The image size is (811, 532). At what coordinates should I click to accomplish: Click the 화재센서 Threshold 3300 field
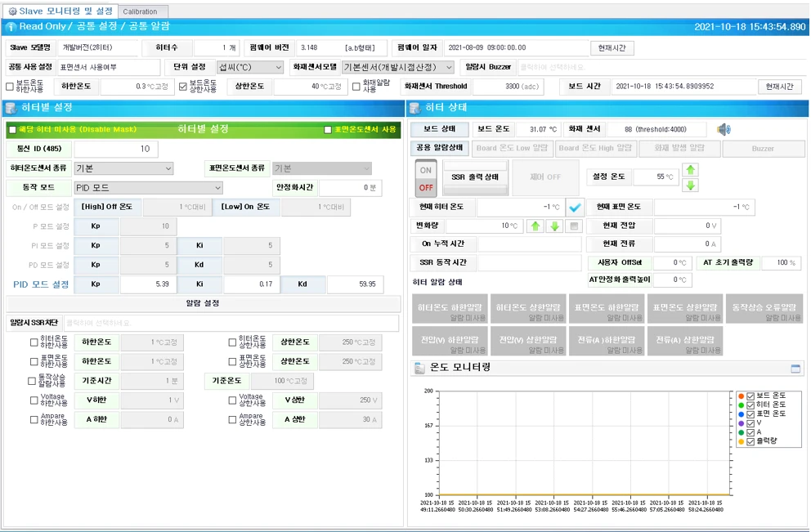pyautogui.click(x=508, y=87)
